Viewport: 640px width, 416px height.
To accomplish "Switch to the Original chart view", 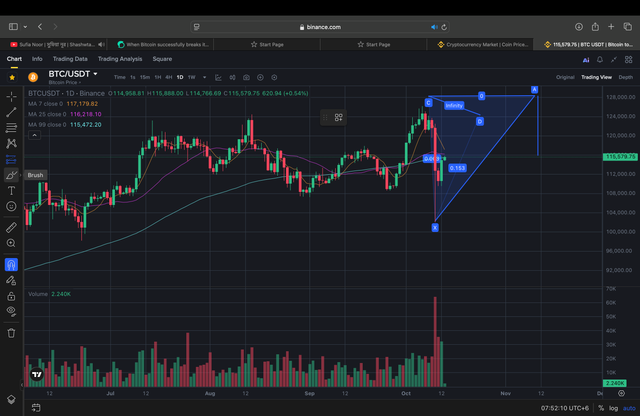I will click(x=565, y=77).
